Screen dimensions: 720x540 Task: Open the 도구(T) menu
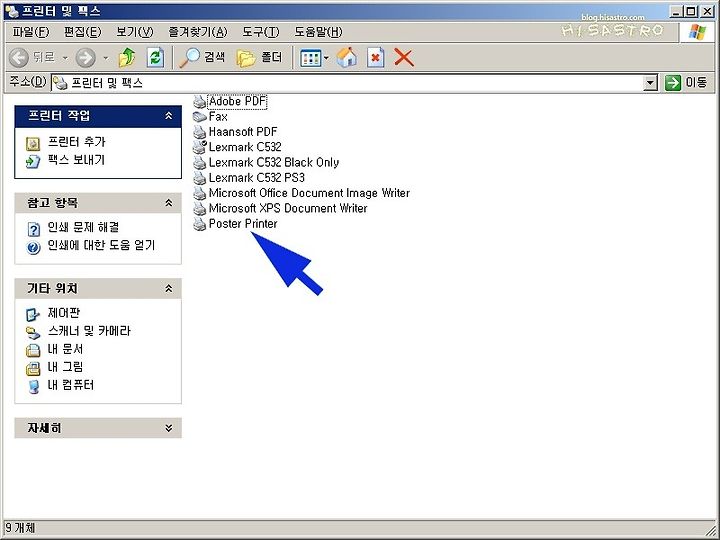261,32
